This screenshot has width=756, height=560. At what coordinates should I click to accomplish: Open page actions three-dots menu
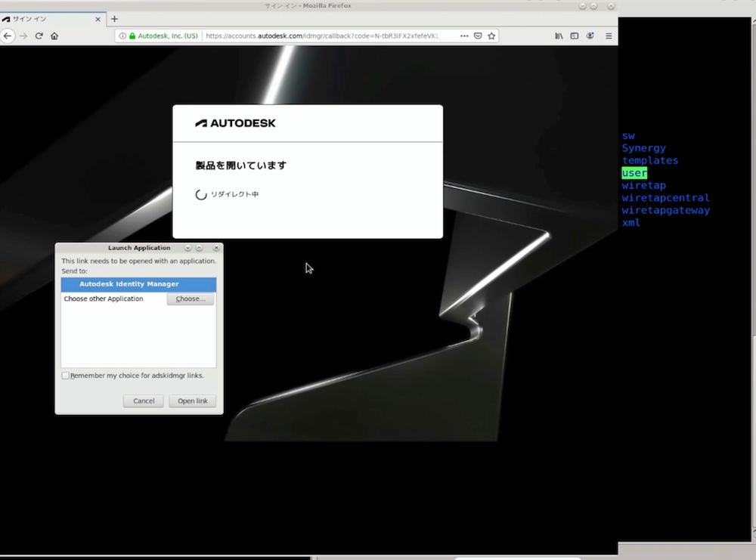point(464,36)
